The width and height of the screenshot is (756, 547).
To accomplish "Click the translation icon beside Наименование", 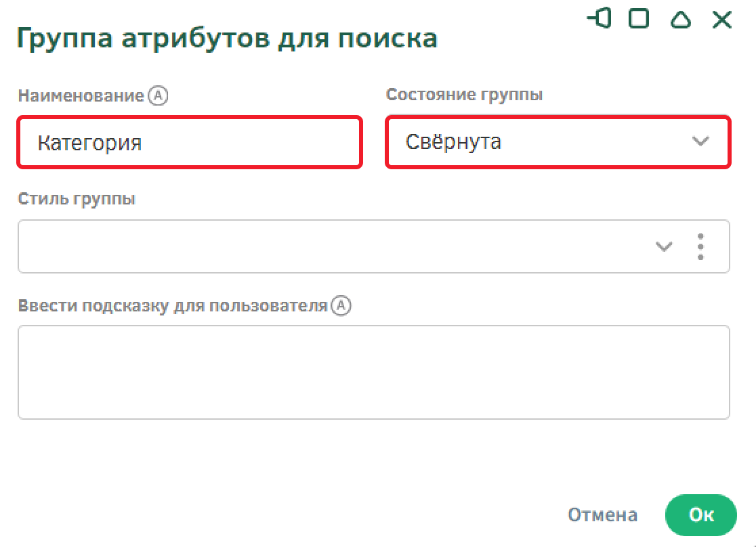I will pos(158,96).
